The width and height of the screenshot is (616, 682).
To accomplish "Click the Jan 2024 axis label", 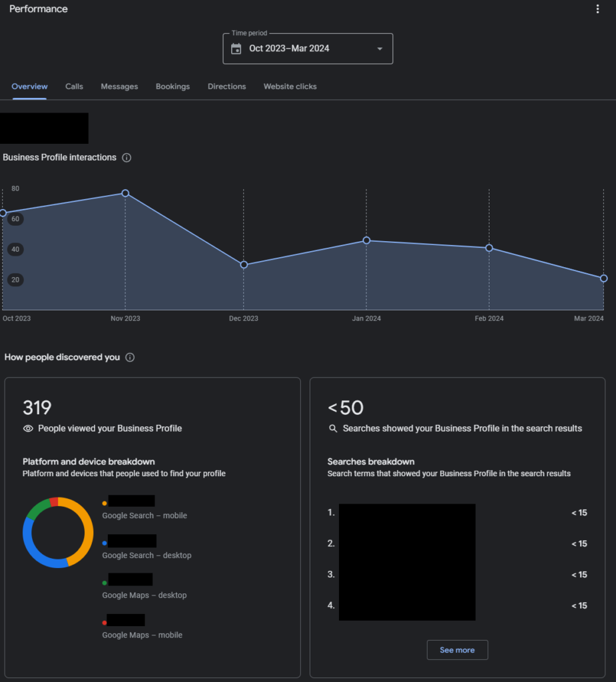I will click(366, 318).
